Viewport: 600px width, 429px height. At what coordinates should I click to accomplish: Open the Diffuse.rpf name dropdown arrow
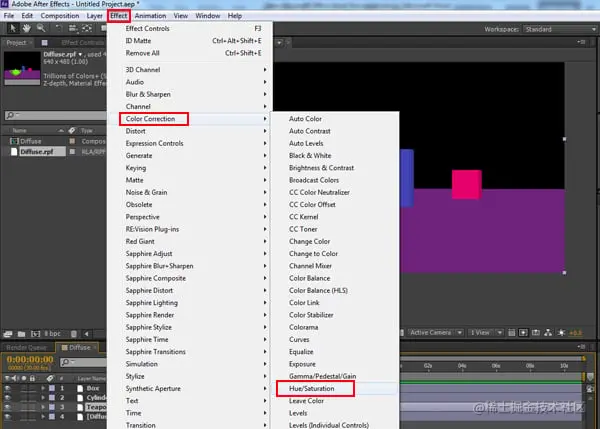click(x=80, y=54)
